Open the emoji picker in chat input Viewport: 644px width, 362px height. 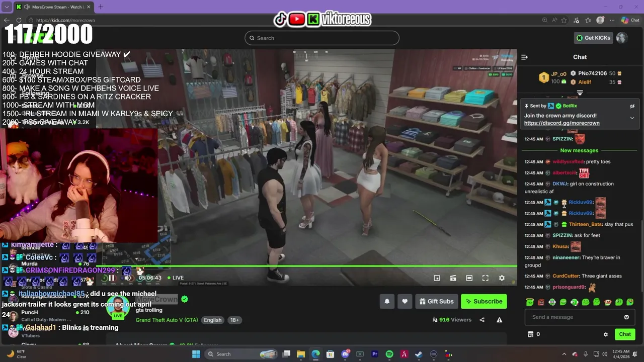coord(626,317)
